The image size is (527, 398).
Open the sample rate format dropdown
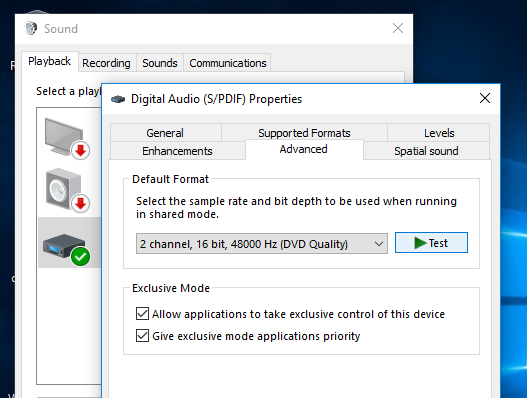[261, 243]
